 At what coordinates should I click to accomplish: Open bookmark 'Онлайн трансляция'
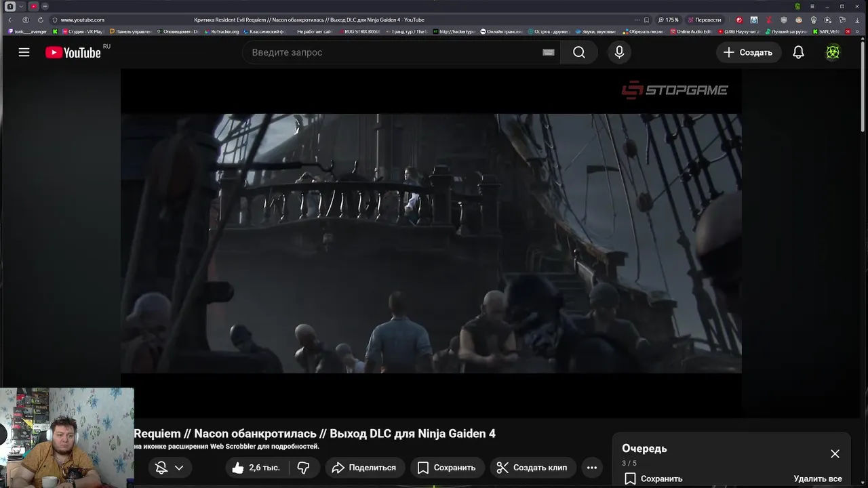coord(501,32)
